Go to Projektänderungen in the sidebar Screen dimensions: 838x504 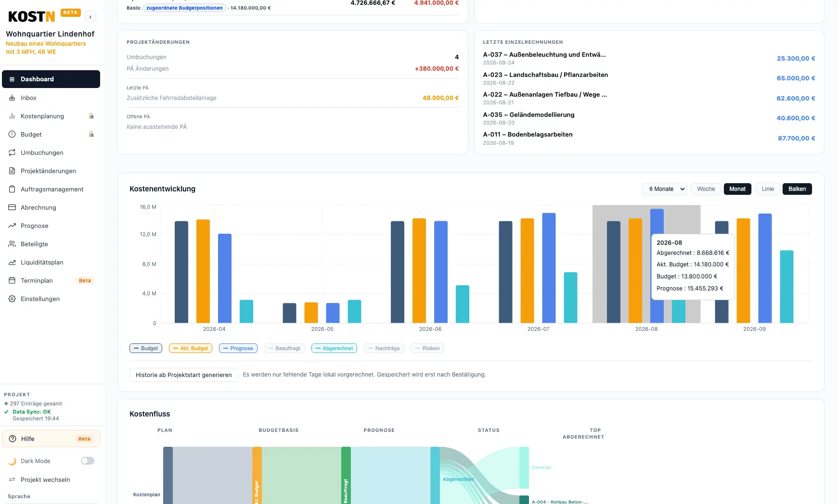tap(51, 171)
